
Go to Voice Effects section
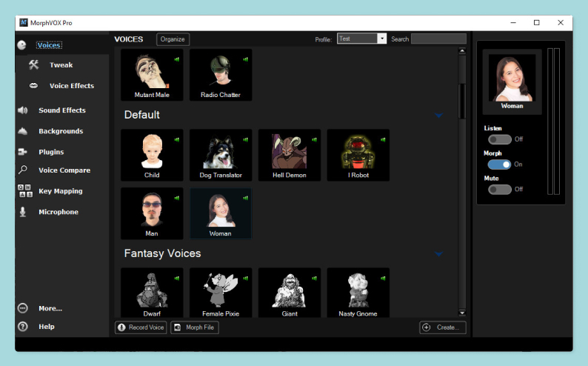click(72, 85)
